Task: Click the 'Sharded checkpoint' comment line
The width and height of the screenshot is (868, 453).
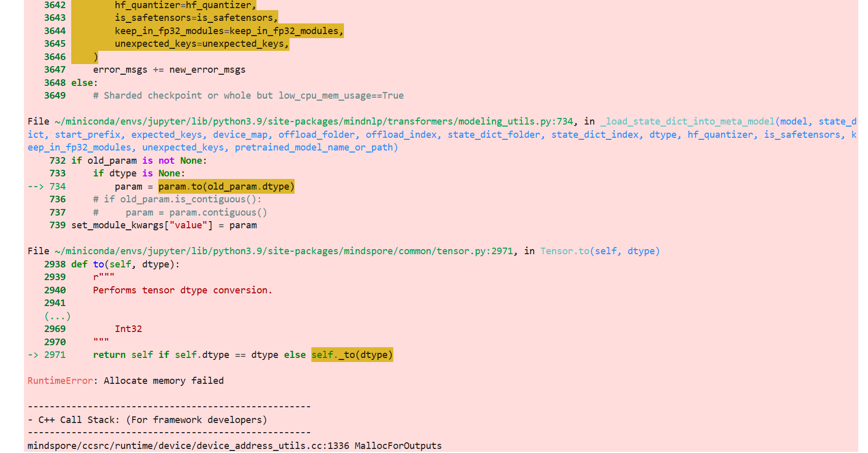Action: [x=248, y=96]
